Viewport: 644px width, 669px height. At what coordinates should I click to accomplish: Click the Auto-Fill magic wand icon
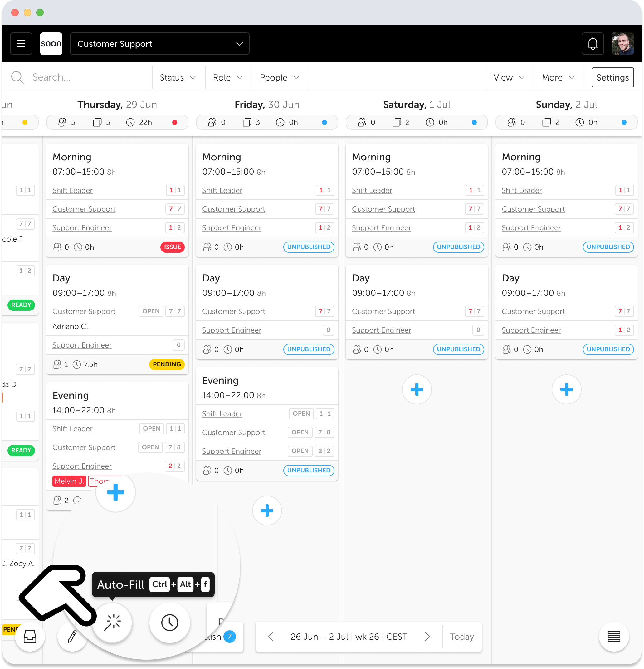point(112,622)
